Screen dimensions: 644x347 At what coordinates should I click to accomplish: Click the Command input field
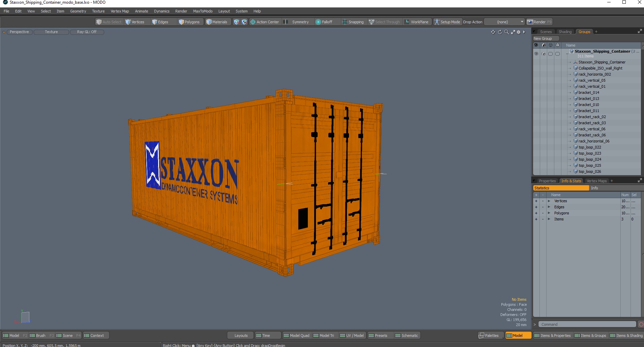tap(587, 324)
